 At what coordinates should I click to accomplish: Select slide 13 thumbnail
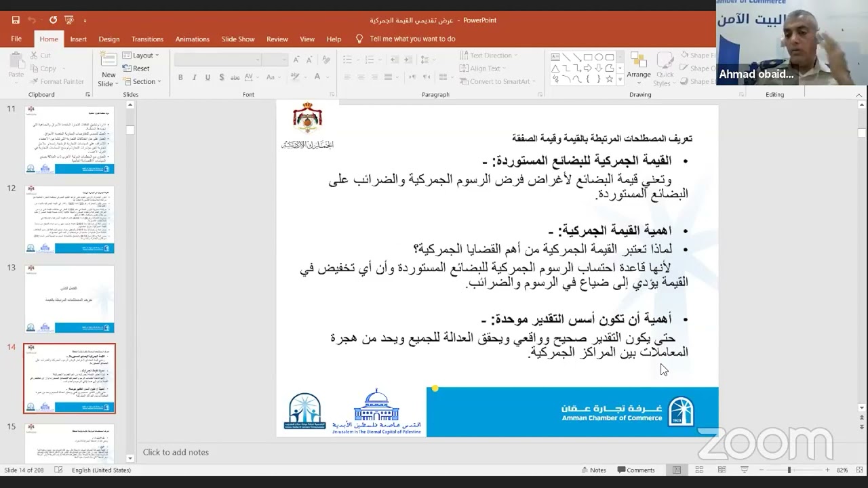(x=69, y=299)
